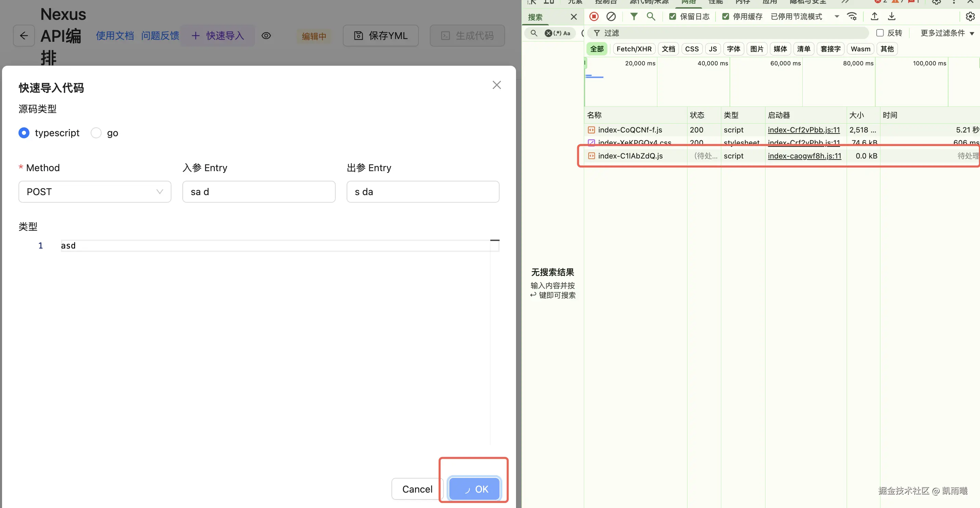Enable the 反转 checkbox
This screenshot has width=980, height=508.
click(x=880, y=33)
